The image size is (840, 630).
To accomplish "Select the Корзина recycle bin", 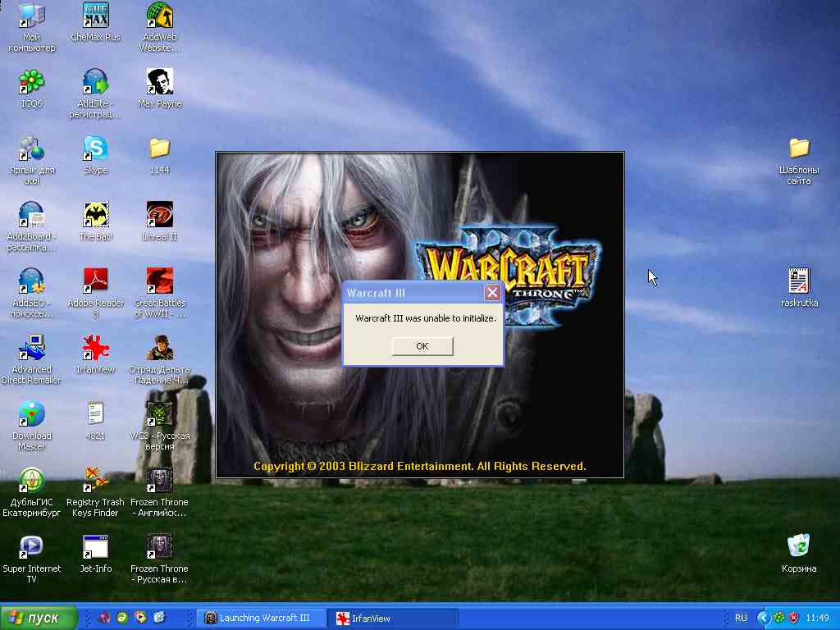I will (x=799, y=554).
